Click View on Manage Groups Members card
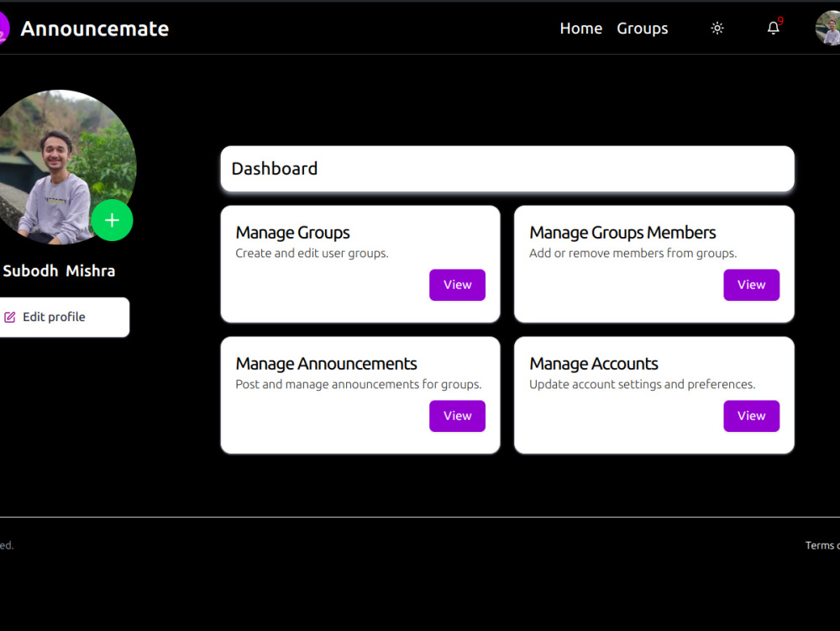 751,285
